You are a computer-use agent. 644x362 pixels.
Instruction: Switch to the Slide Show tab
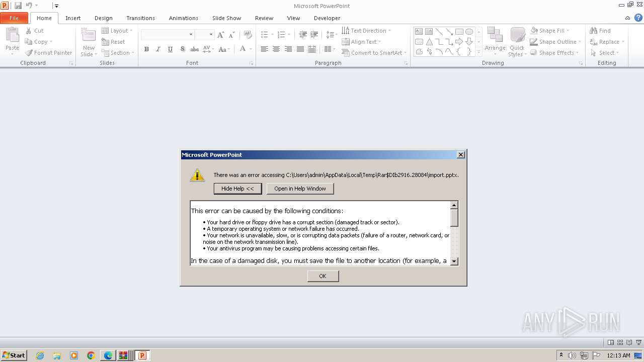[x=226, y=18]
